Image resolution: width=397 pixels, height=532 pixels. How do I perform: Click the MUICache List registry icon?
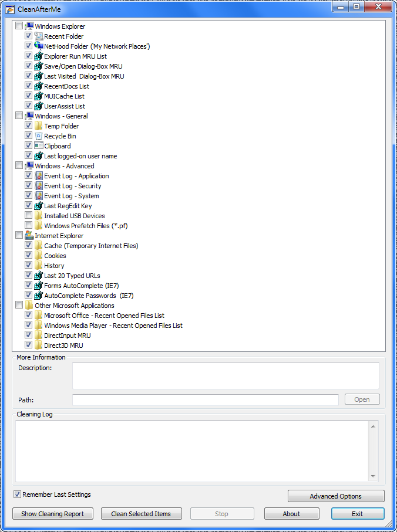pyautogui.click(x=38, y=96)
